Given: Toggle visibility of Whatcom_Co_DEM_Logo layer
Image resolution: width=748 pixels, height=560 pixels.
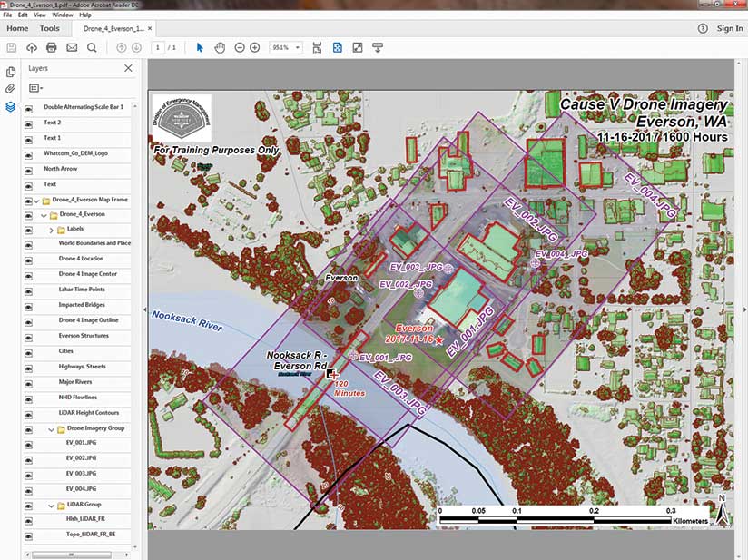Looking at the screenshot, I should tap(29, 155).
